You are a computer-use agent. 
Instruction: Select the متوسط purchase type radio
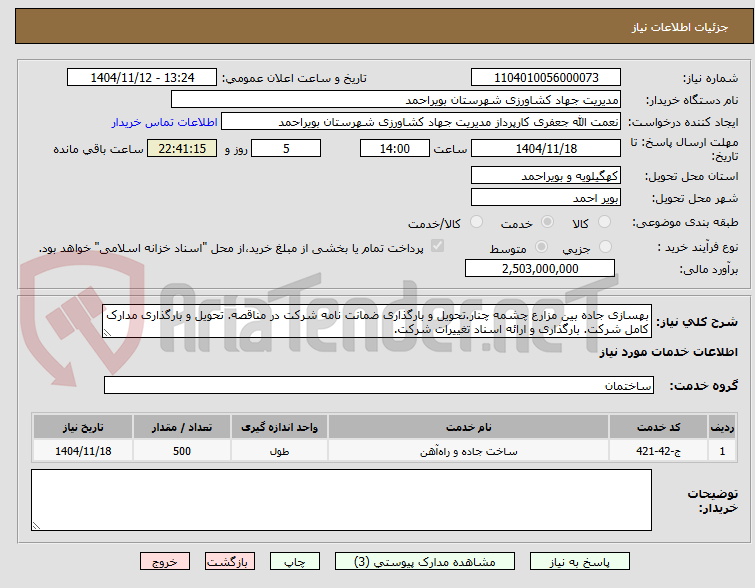[541, 247]
